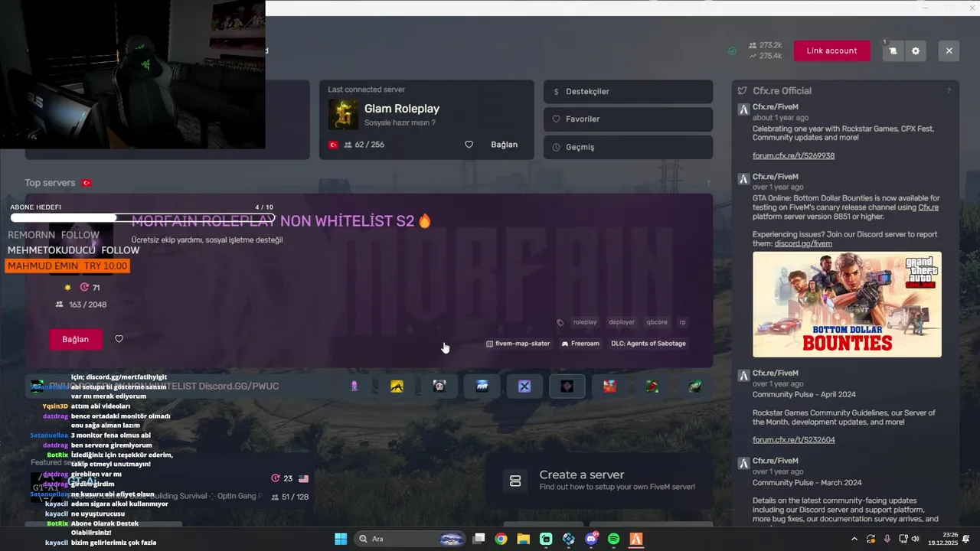Select the skull face server icon
The height and width of the screenshot is (551, 980).
point(439,386)
